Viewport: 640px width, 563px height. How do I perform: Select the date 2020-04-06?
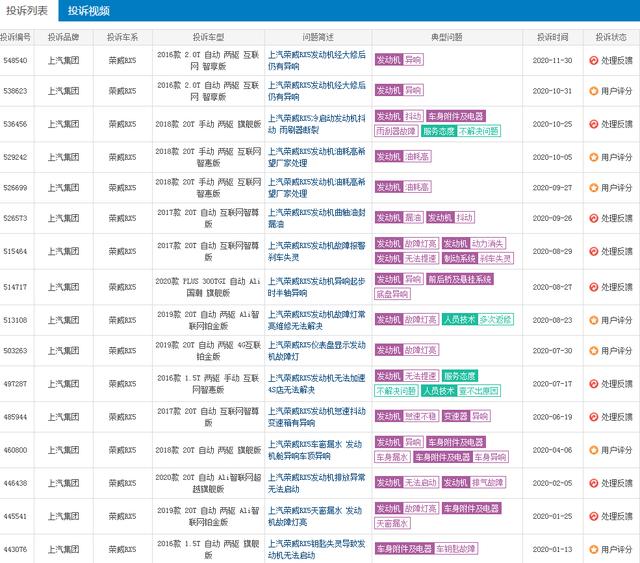click(x=552, y=450)
